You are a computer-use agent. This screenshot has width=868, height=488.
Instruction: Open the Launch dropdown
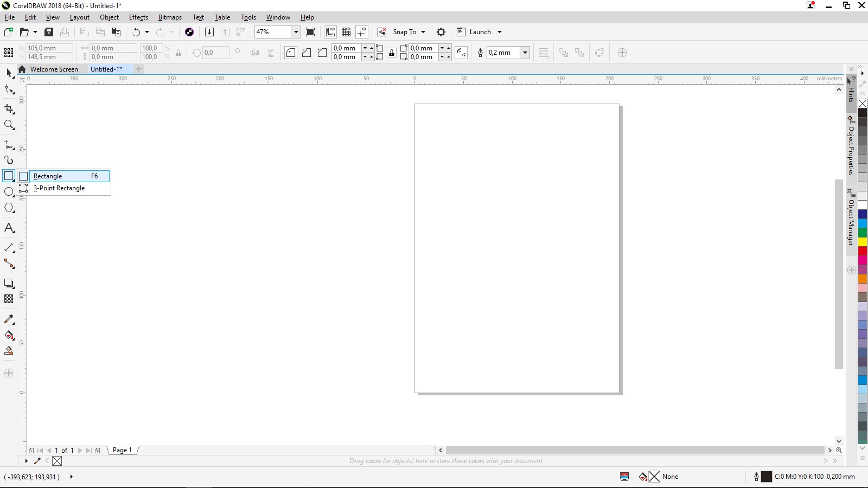pos(499,32)
